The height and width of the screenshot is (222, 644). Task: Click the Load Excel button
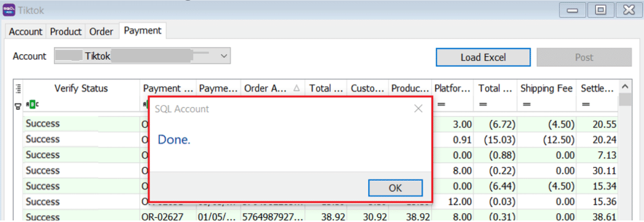point(483,57)
